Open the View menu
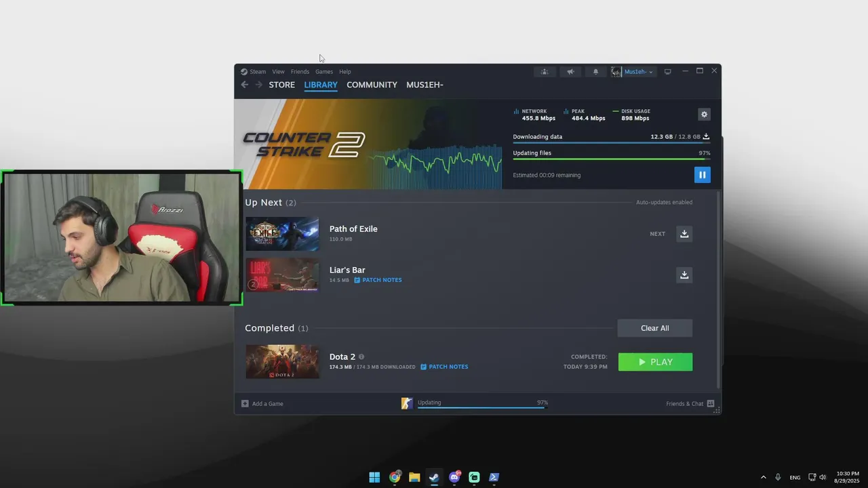The image size is (868, 488). (x=278, y=71)
